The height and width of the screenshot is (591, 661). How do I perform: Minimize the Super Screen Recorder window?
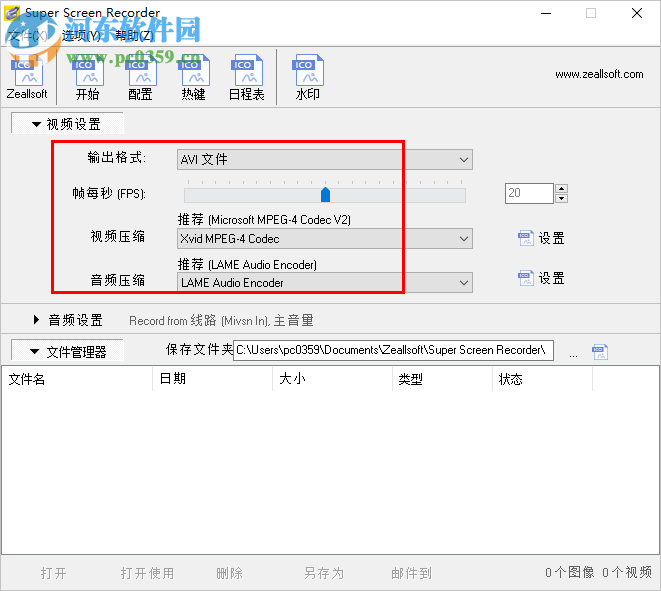(x=546, y=13)
